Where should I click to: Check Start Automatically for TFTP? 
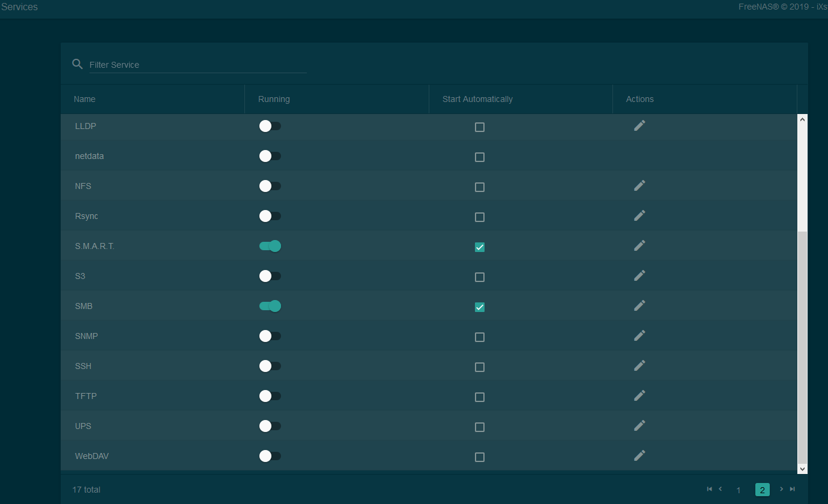(480, 397)
